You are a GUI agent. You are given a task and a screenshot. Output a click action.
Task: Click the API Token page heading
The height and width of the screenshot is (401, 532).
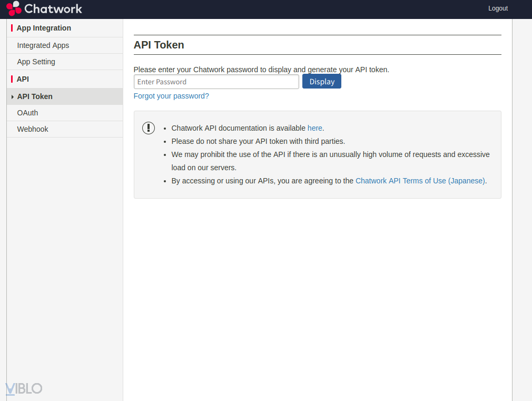159,45
